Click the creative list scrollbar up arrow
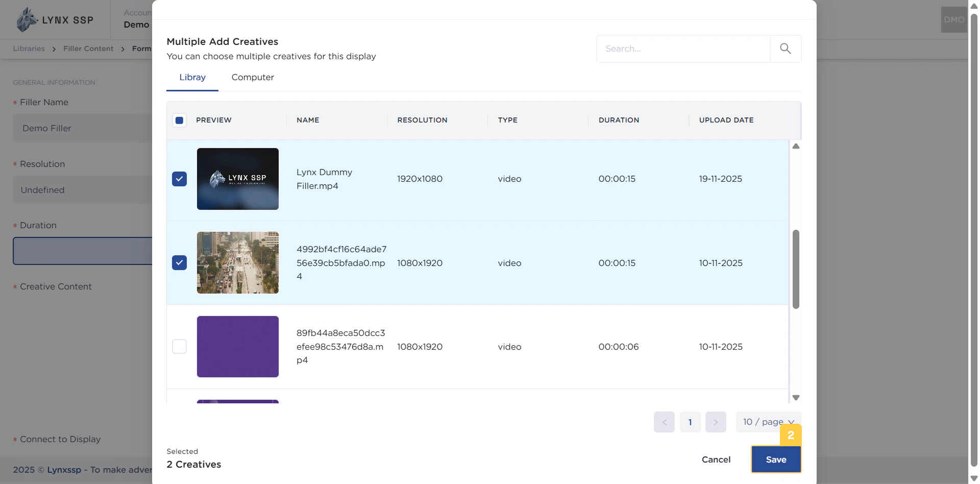 coord(796,147)
